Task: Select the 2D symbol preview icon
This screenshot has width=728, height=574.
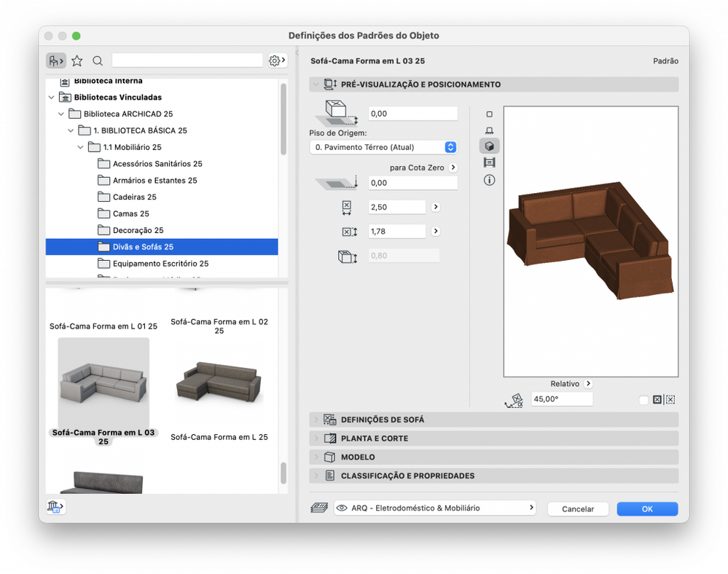Action: [489, 114]
